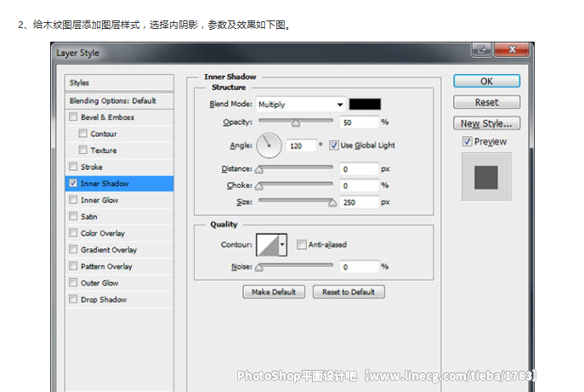Enable the Drop Shadow checkbox
This screenshot has width=584, height=392.
[73, 299]
